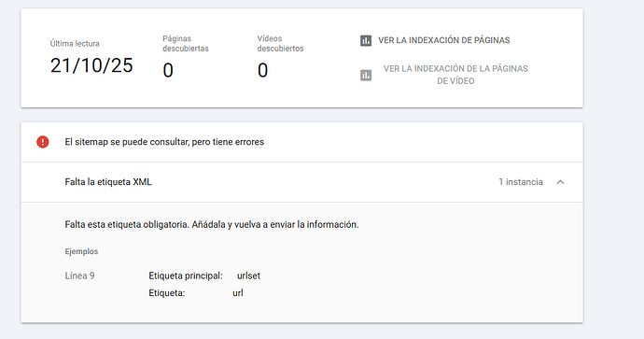
Task: Click the zero under Vídeos descubiertos
Action: click(263, 70)
